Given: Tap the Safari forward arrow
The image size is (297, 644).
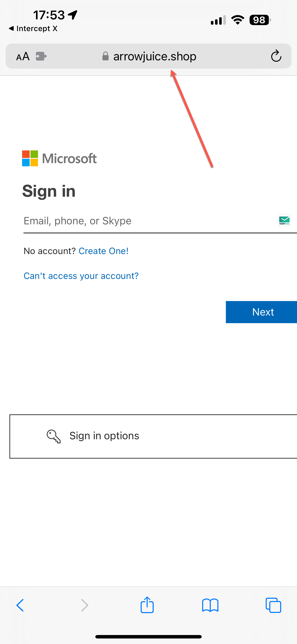Looking at the screenshot, I should click(85, 605).
